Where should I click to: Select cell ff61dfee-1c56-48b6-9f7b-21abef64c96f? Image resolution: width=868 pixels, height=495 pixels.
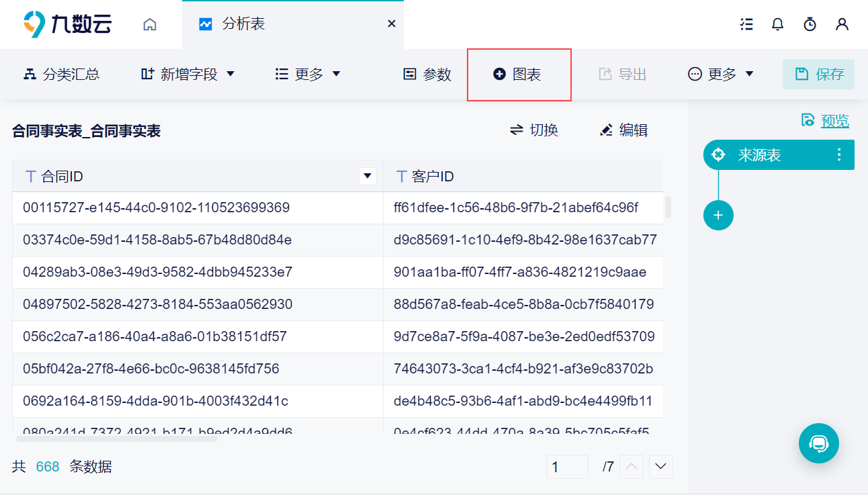tap(523, 208)
